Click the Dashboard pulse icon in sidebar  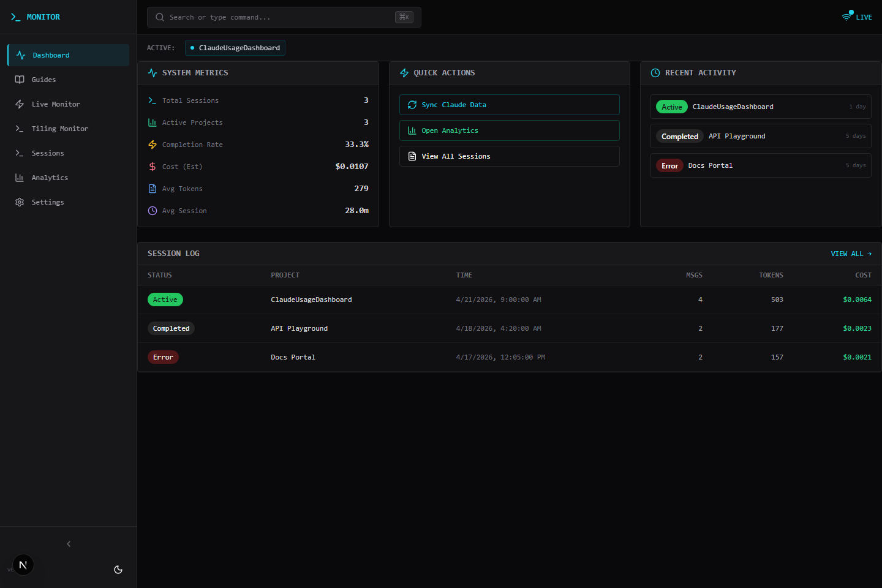21,55
